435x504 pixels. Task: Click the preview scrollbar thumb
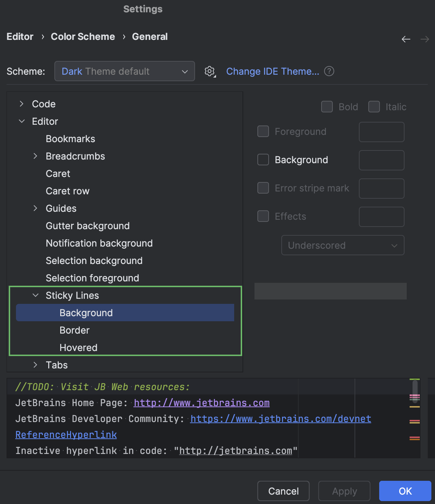pyautogui.click(x=415, y=392)
